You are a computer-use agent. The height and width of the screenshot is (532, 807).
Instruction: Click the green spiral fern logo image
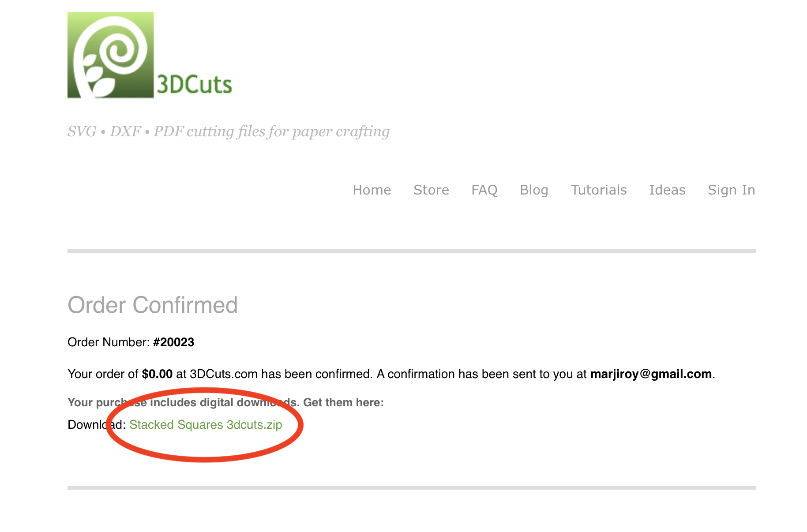pyautogui.click(x=111, y=55)
